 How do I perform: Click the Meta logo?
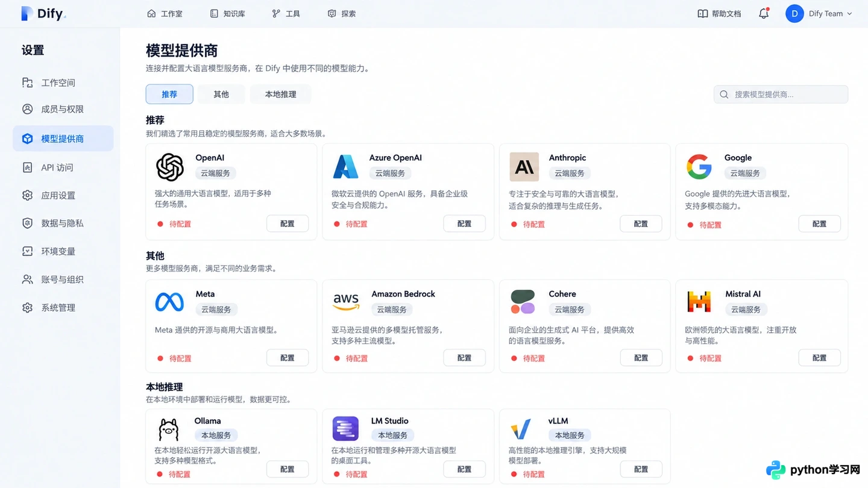169,302
